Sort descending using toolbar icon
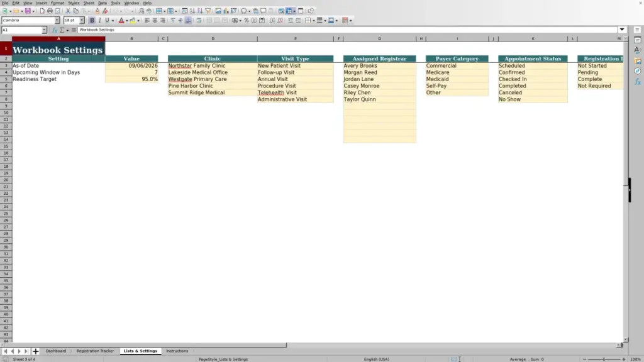The width and height of the screenshot is (644, 362). (x=200, y=11)
